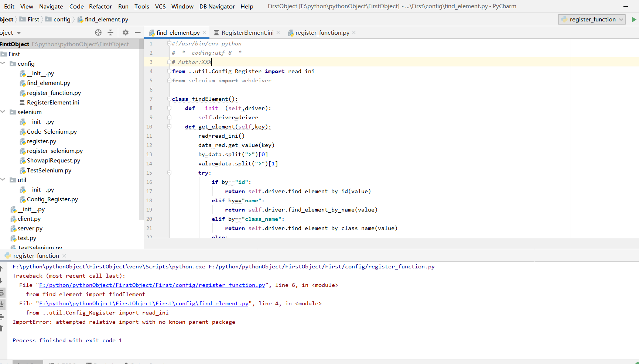Fold the import block at line 4

coord(169,71)
